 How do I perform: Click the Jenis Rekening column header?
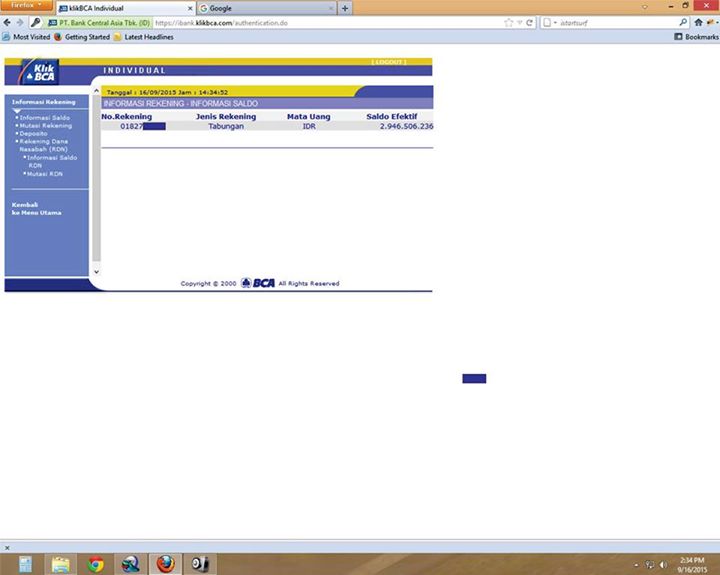(x=226, y=117)
